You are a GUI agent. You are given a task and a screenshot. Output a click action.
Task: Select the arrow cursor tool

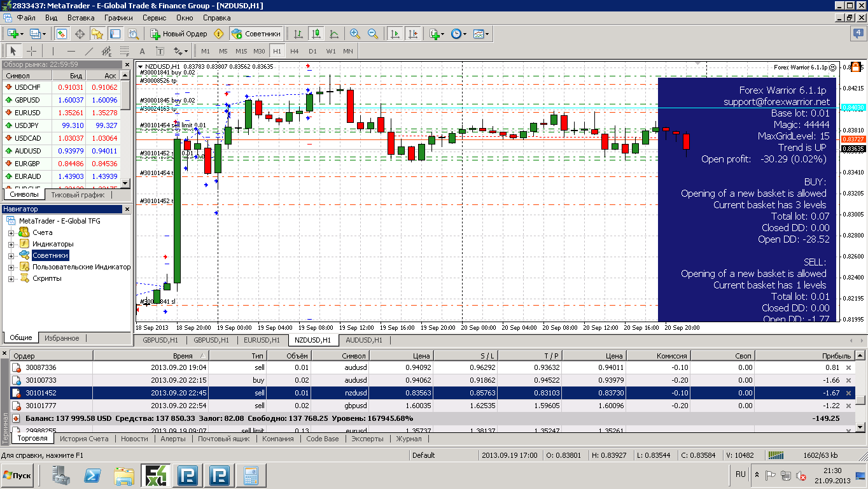coord(13,51)
